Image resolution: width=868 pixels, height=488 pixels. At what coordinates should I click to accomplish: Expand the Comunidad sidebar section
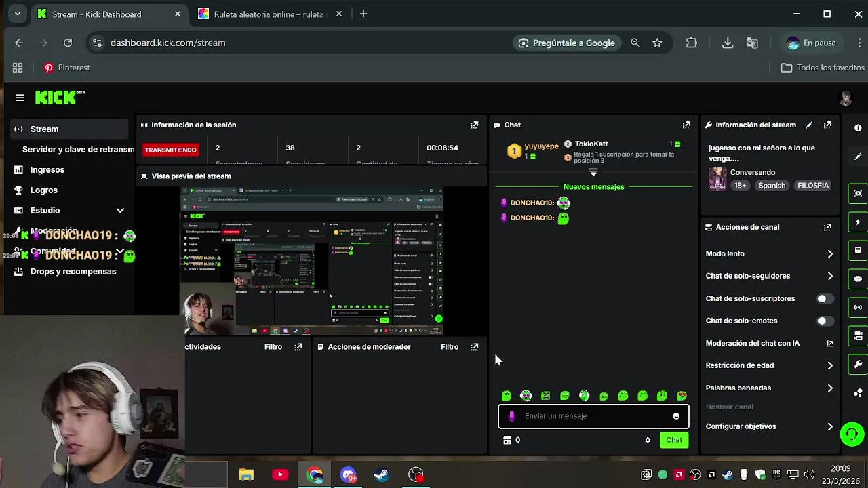(x=120, y=251)
